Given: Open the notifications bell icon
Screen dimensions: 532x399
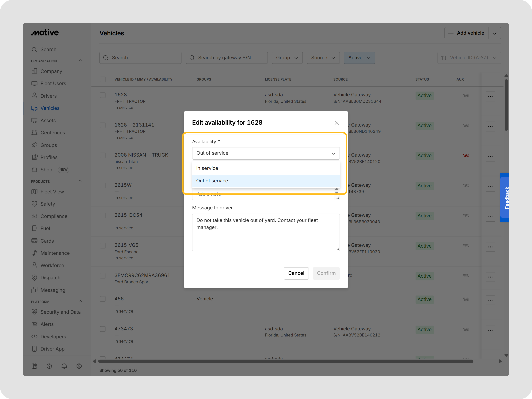Looking at the screenshot, I should (x=64, y=366).
